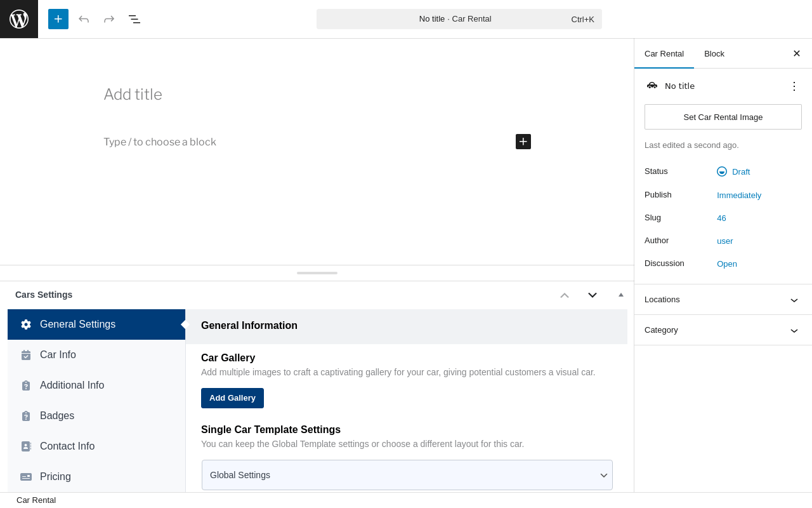Viewport: 812px width, 508px height.
Task: Switch to the Block tab
Action: point(714,53)
